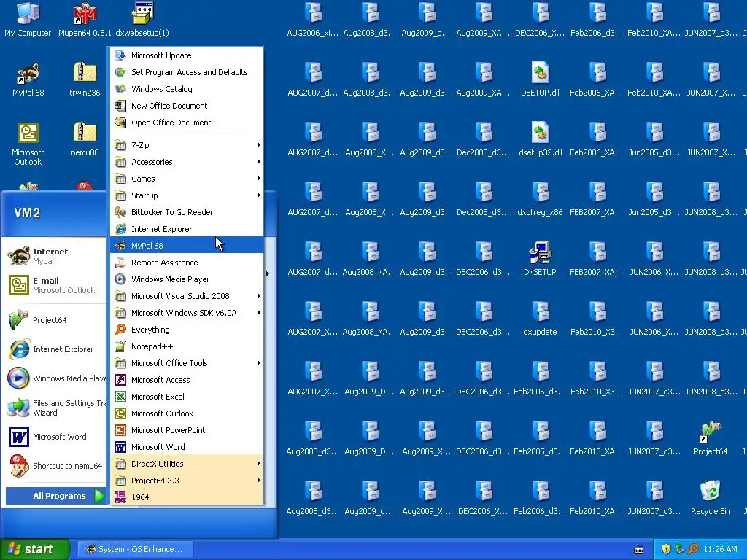
Task: Select dxupdate cabinet file icon
Action: [540, 318]
